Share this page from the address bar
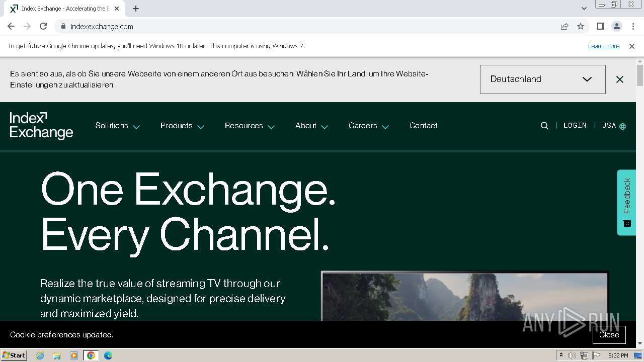The height and width of the screenshot is (362, 644). 565,26
